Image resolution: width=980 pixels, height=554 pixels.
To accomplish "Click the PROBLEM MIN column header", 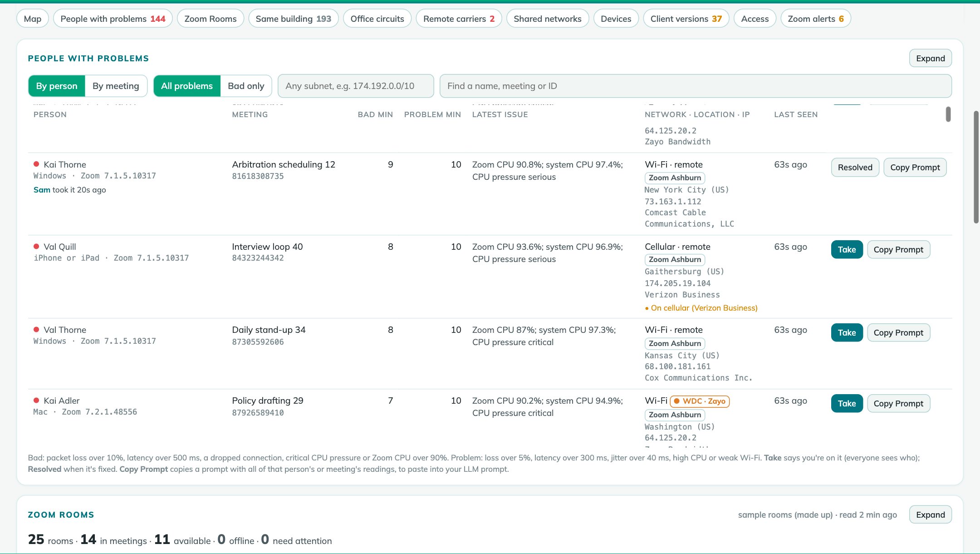I will click(x=432, y=114).
